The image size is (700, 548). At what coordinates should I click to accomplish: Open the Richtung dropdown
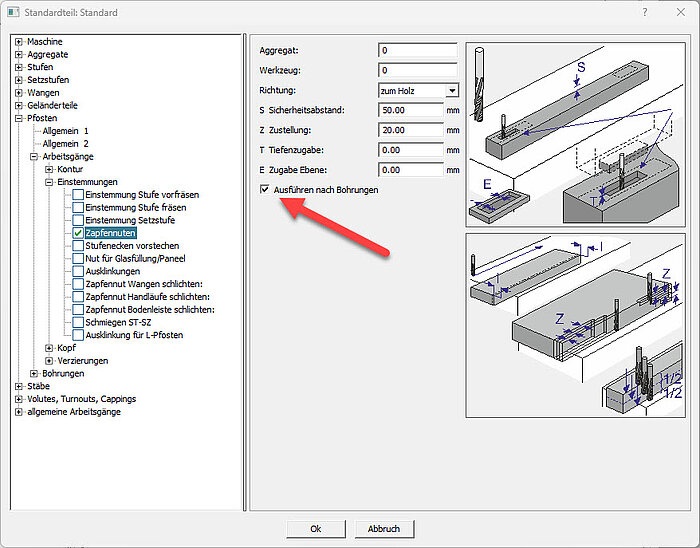point(452,91)
